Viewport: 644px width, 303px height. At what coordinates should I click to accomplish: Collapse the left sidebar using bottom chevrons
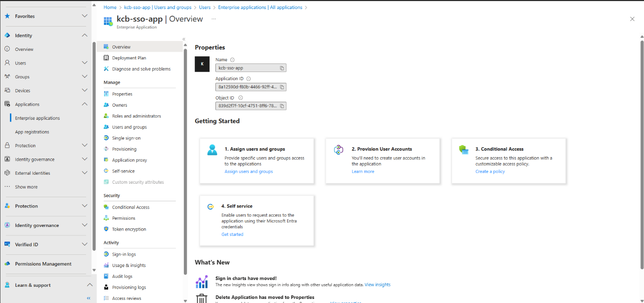point(89,298)
